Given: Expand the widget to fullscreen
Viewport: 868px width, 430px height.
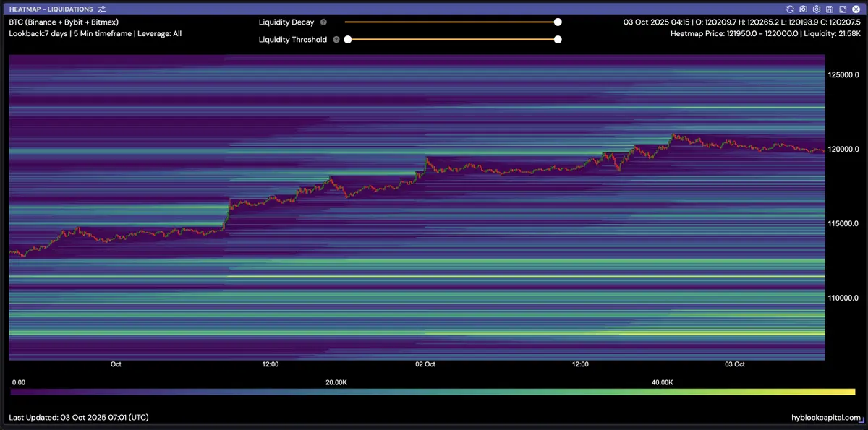Looking at the screenshot, I should [x=842, y=9].
